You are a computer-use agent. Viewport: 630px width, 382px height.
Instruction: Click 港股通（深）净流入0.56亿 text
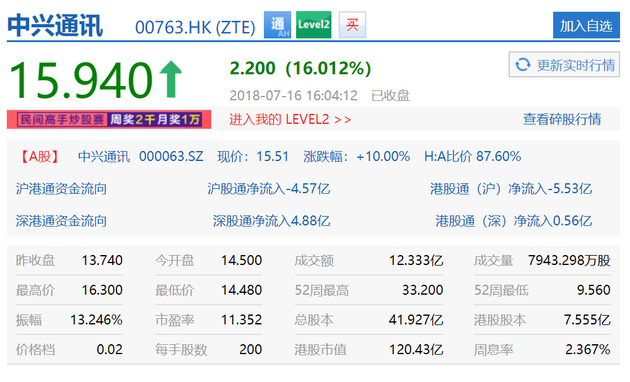coord(514,221)
